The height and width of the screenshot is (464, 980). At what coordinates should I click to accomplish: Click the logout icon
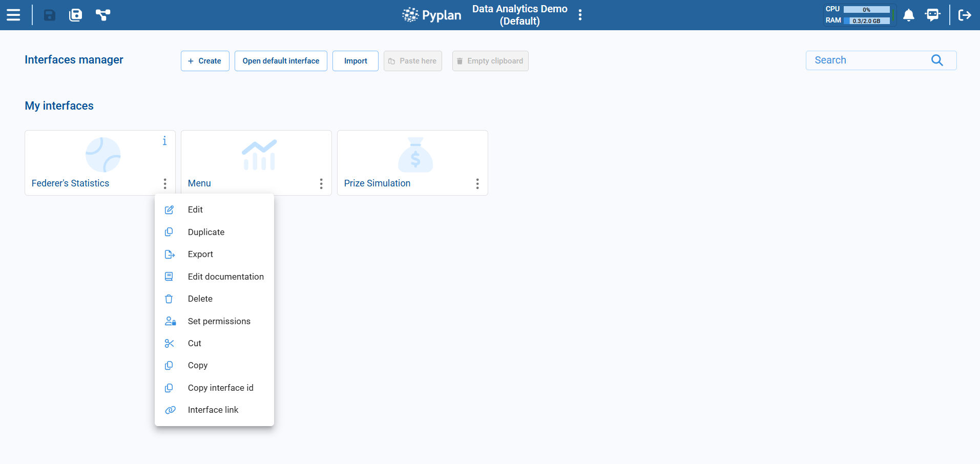(965, 15)
